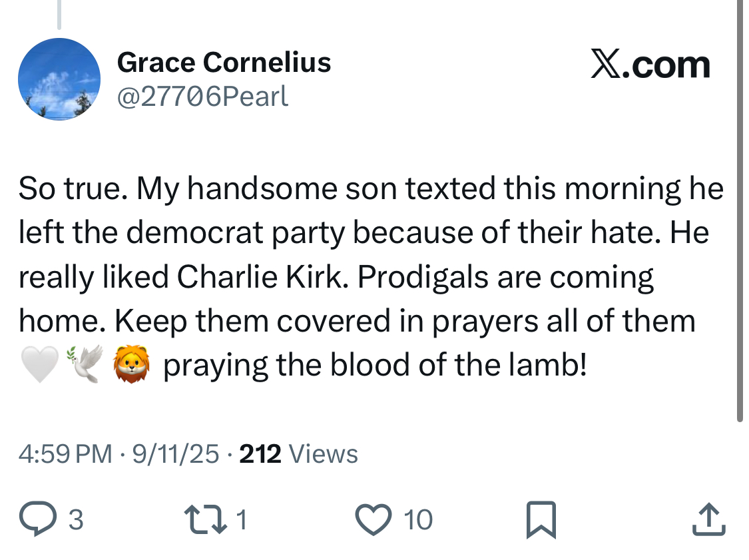Viewport: 749px width, 560px height.
Task: Open the Grace Cornelius display name
Action: pos(224,63)
